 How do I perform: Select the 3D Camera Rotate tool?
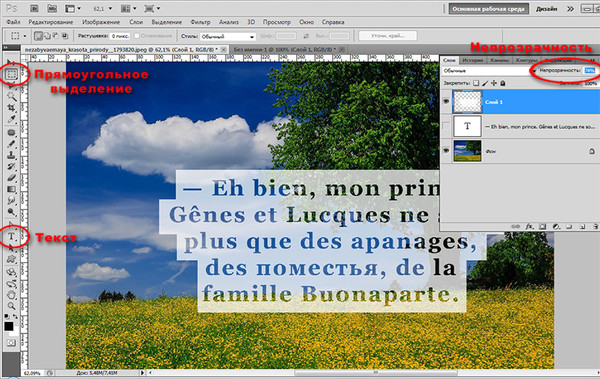tap(11, 284)
